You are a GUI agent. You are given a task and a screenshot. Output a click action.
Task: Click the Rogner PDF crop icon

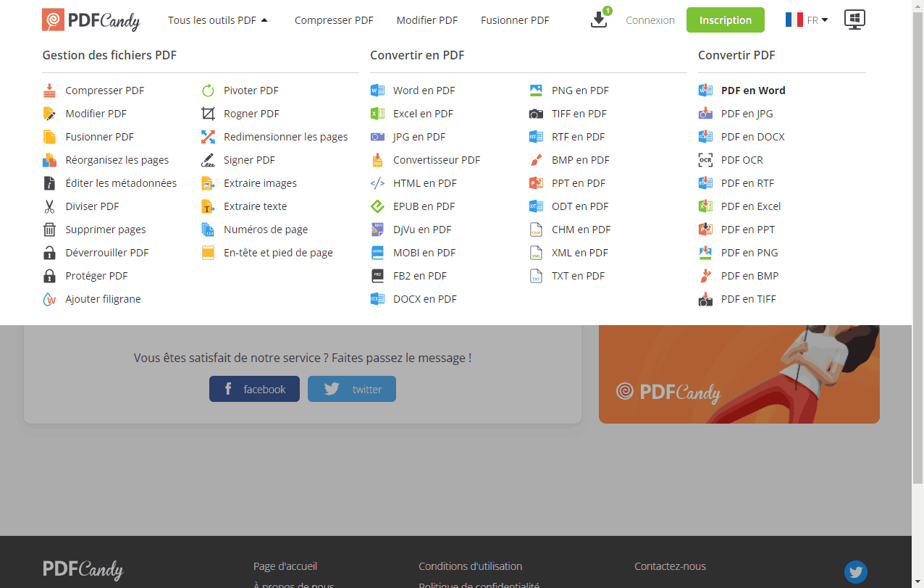click(208, 114)
